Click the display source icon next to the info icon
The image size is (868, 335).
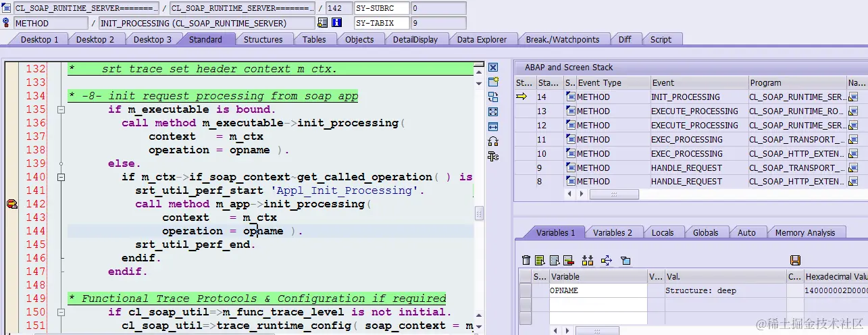322,23
